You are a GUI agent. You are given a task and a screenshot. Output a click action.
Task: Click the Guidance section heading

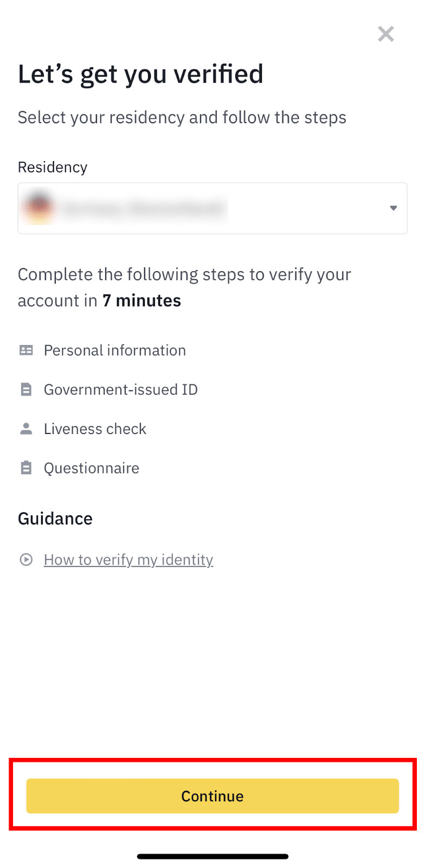coord(55,519)
